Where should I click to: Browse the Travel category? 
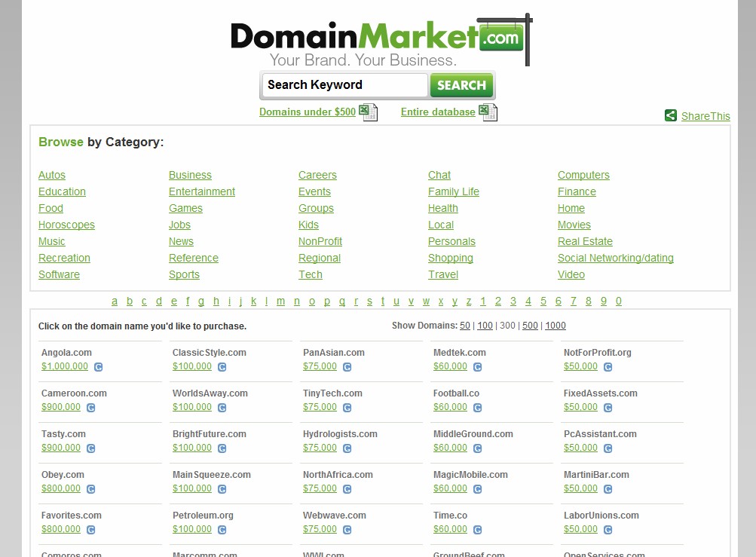[443, 274]
